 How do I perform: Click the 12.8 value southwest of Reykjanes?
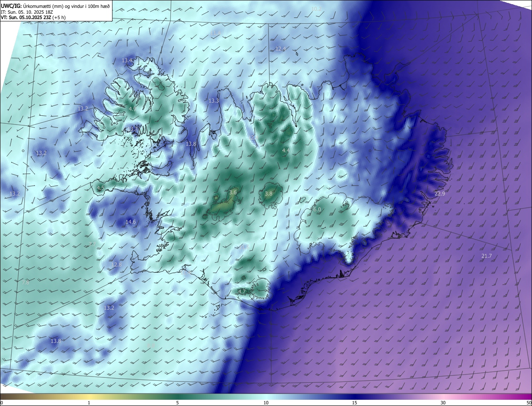pos(117,265)
